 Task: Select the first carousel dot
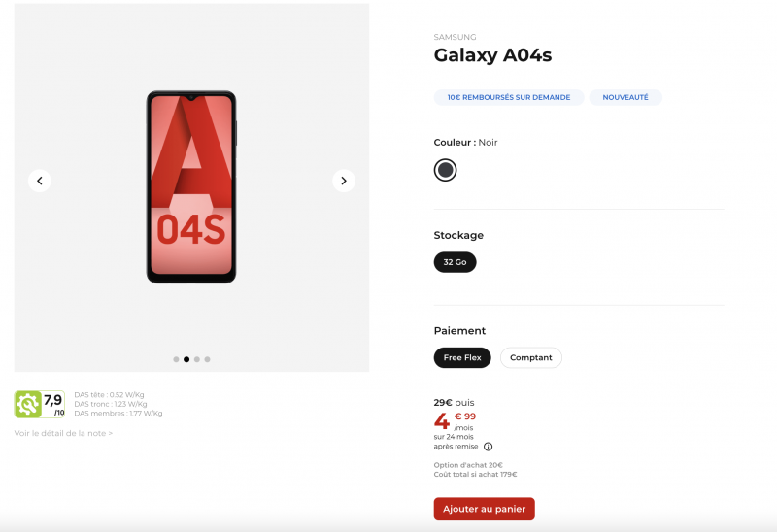coord(176,359)
